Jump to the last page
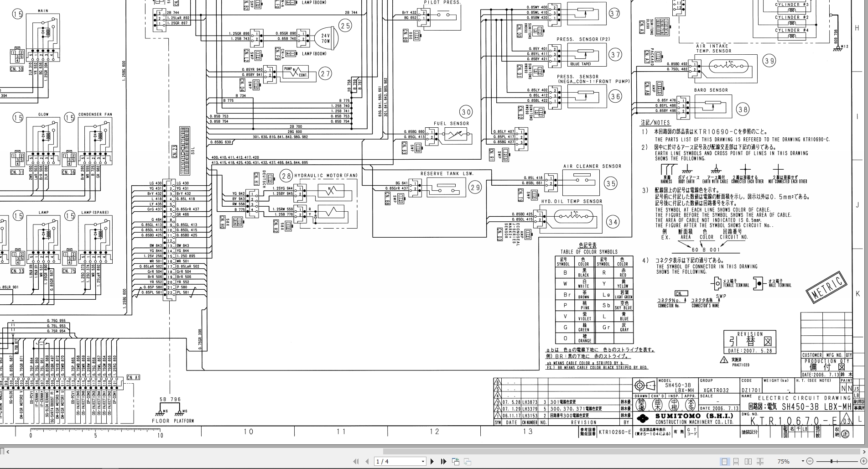 point(443,461)
